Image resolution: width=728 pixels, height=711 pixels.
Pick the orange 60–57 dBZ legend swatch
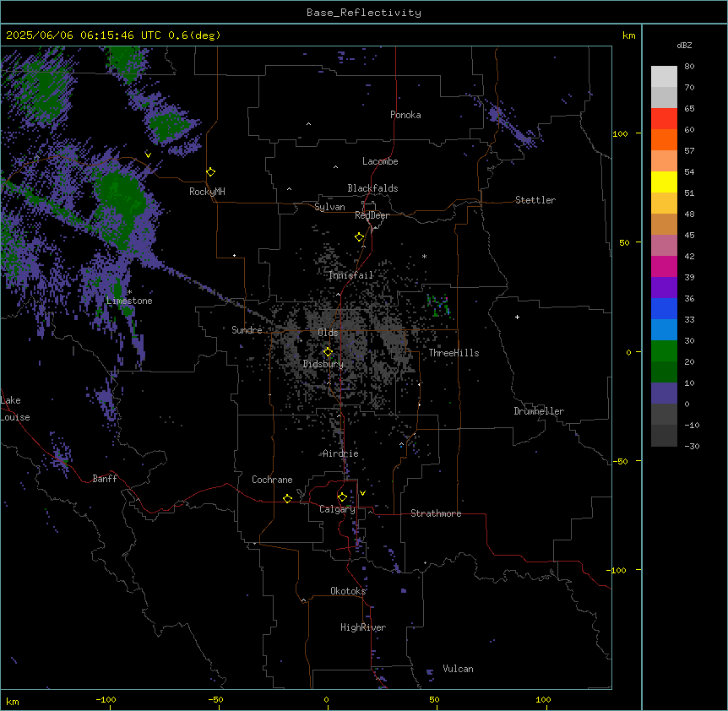tap(664, 139)
